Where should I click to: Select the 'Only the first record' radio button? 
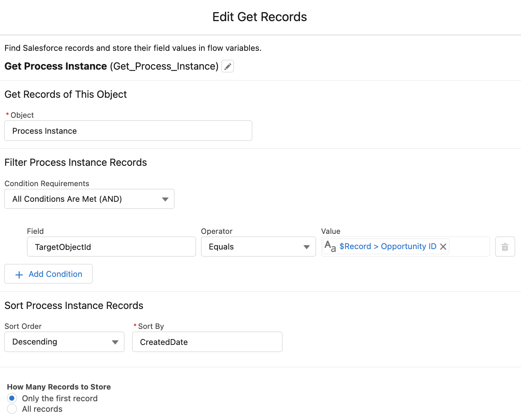12,398
